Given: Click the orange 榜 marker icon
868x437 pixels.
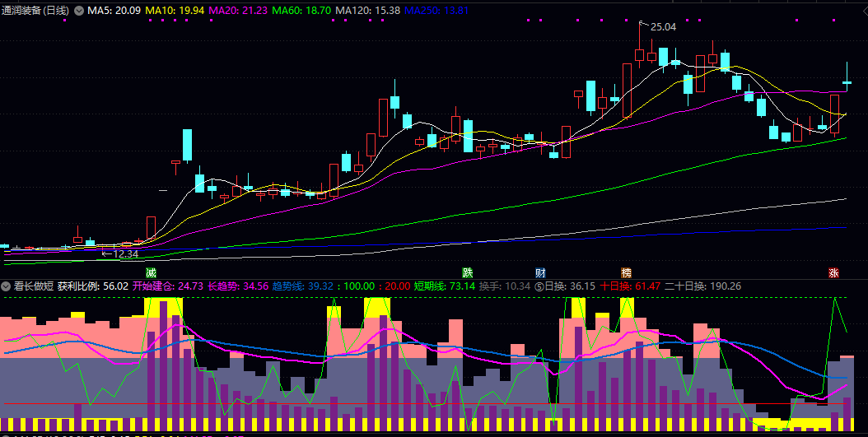Looking at the screenshot, I should [x=626, y=272].
